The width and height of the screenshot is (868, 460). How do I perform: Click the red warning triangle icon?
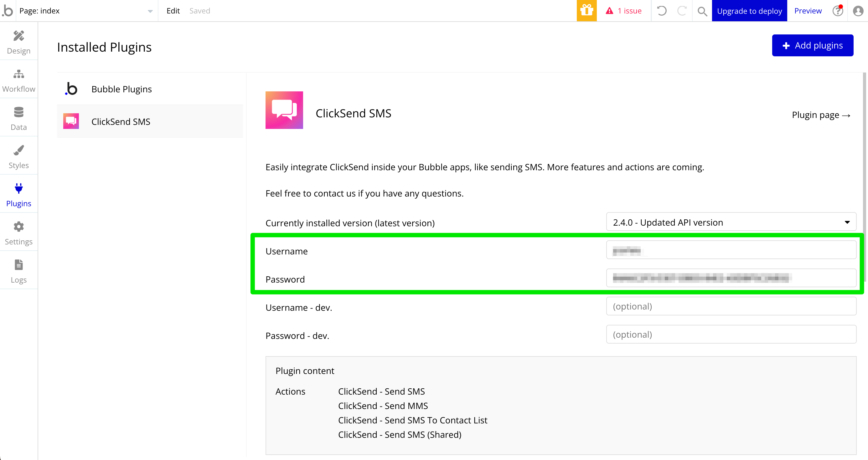609,11
